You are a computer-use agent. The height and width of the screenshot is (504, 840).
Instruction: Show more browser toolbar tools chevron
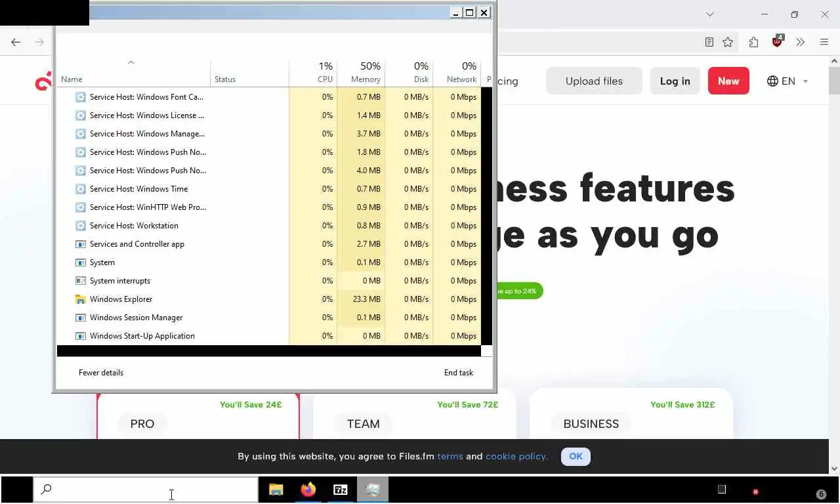click(x=800, y=42)
